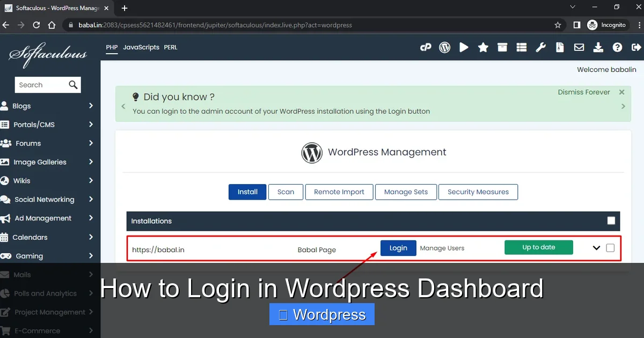
Task: Open the cPanel icon in the toolbar
Action: coord(426,47)
